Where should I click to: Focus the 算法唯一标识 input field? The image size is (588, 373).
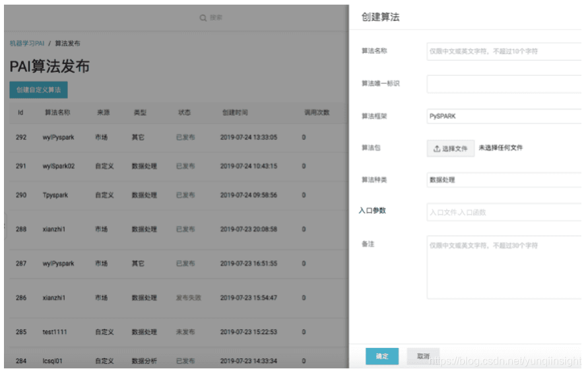[x=504, y=84]
